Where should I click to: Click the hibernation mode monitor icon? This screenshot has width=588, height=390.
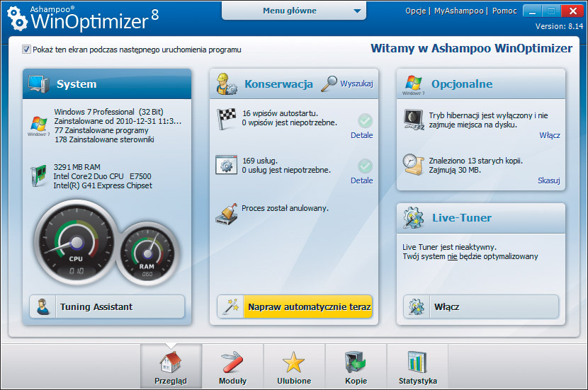(x=413, y=118)
